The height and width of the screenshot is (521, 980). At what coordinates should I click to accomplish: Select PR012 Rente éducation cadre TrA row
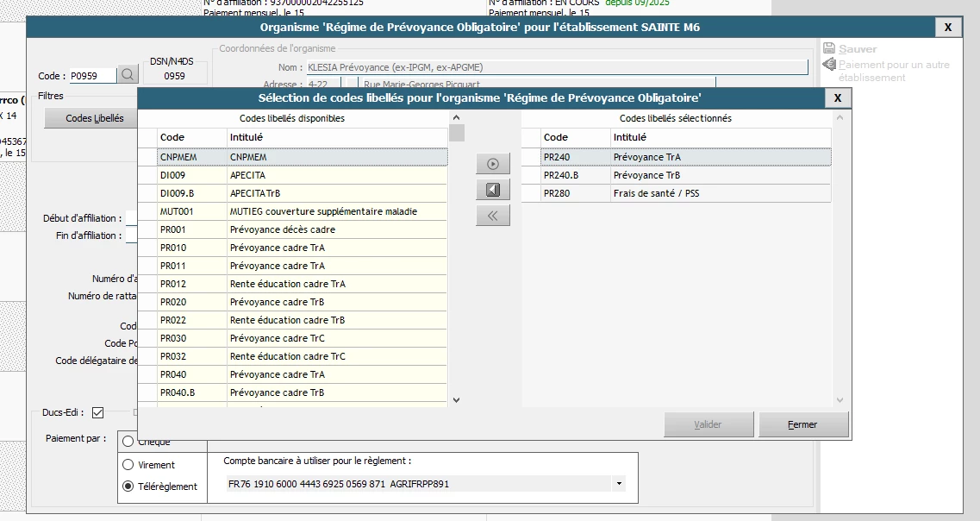pos(293,284)
